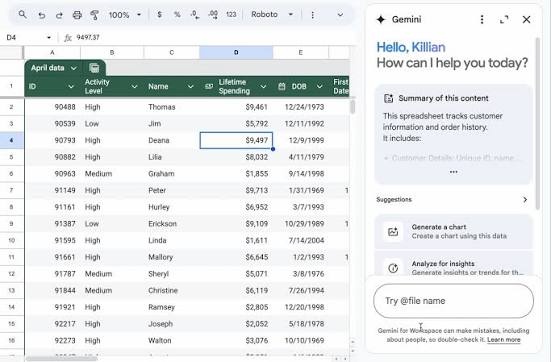Image resolution: width=551 pixels, height=362 pixels.
Task: Open Gemini panel more options menu
Action: point(482,19)
